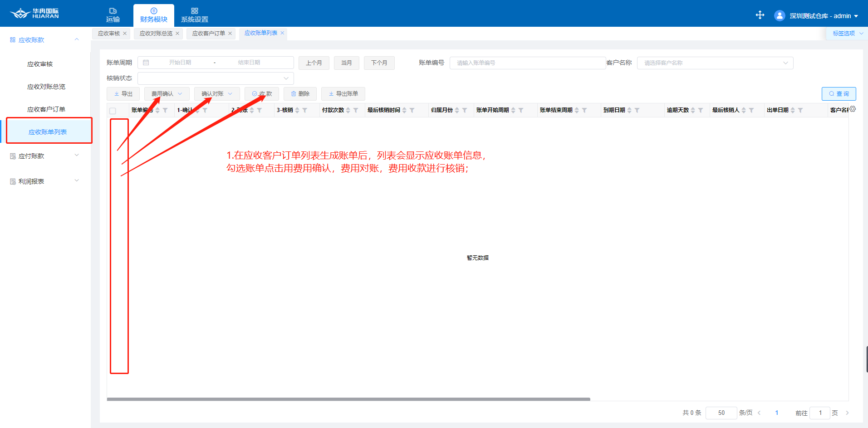Click the filter icon for 到期日期 column
The image size is (868, 428).
[x=637, y=110]
